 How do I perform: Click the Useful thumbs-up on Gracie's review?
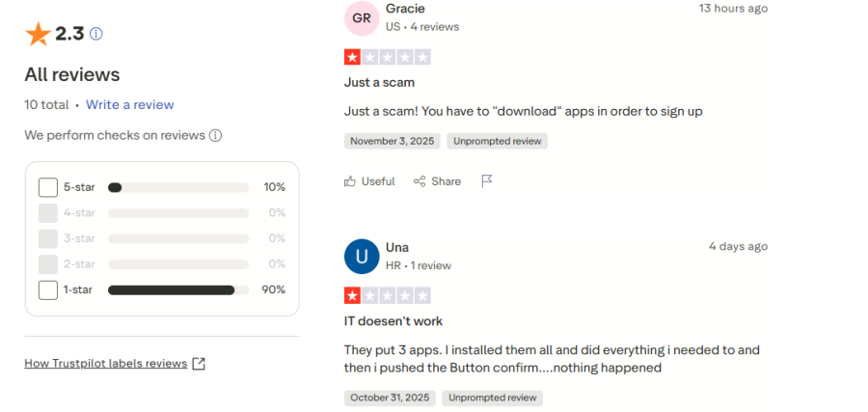369,181
